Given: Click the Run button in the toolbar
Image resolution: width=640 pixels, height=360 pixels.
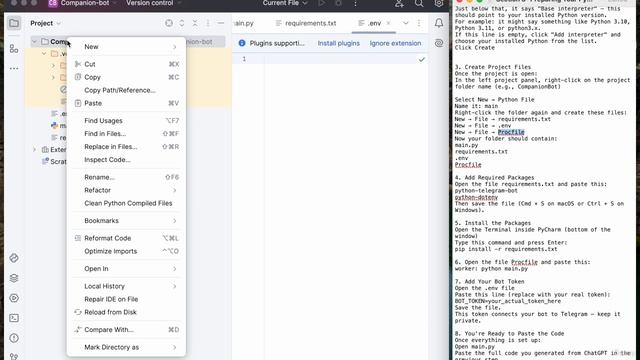Looking at the screenshot, I should [322, 3].
